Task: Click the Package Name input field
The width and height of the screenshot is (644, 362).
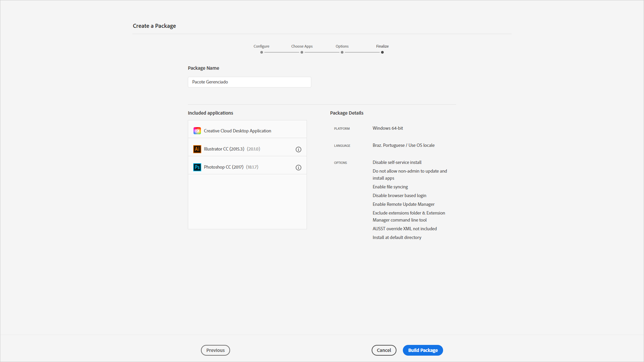Action: (250, 82)
